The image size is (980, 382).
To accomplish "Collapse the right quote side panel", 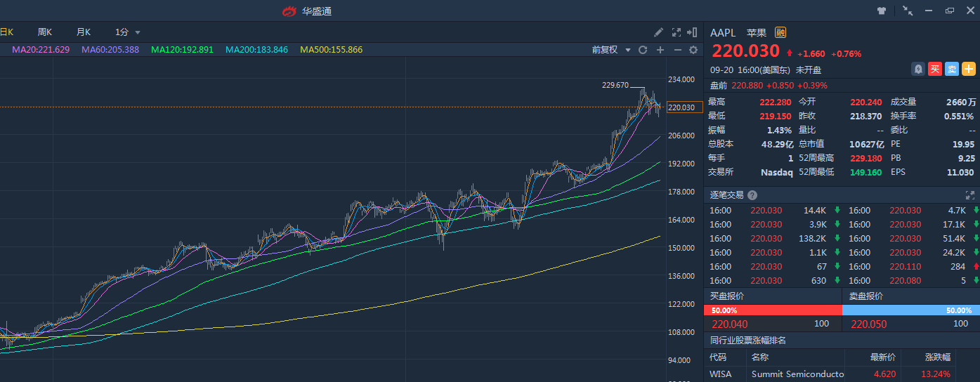I will point(694,32).
